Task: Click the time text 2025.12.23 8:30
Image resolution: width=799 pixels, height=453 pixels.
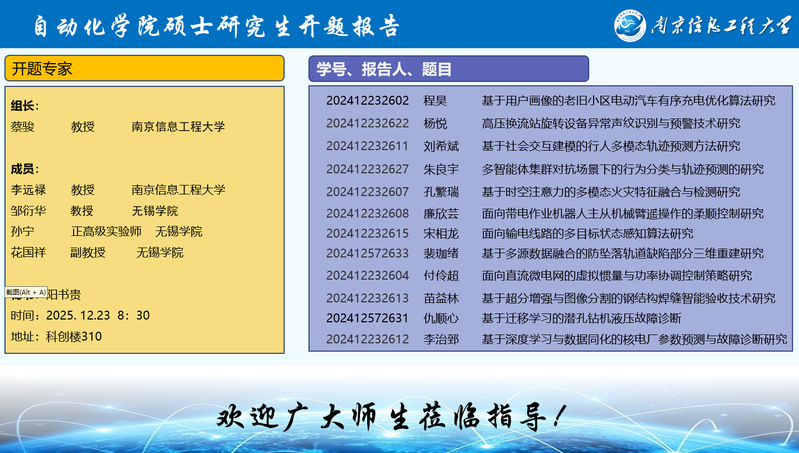Action: tap(97, 315)
